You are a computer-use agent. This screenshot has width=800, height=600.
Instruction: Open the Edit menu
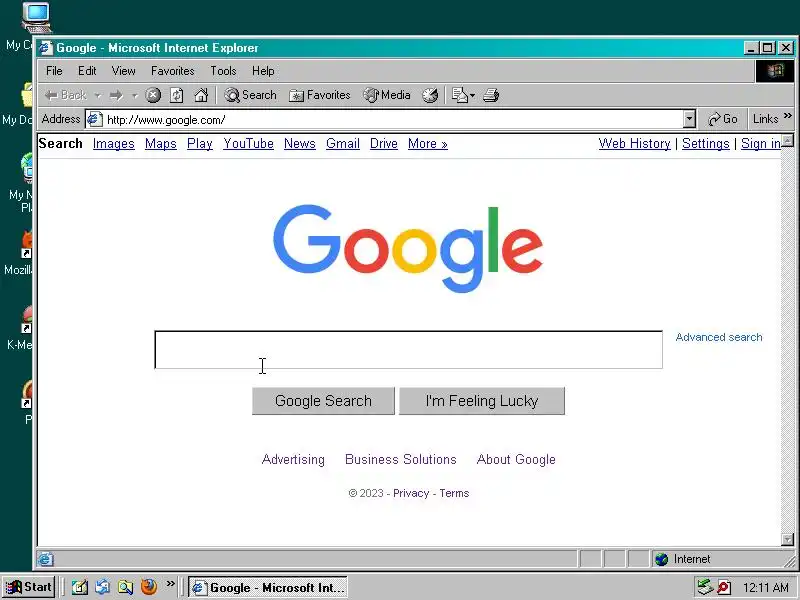[87, 71]
